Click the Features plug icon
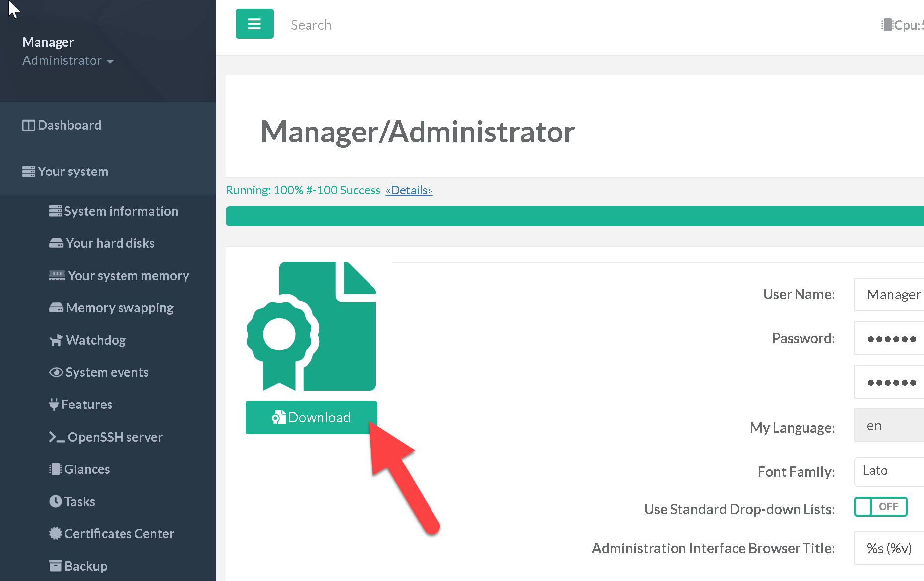Screen dimensions: 924x581 coord(54,405)
